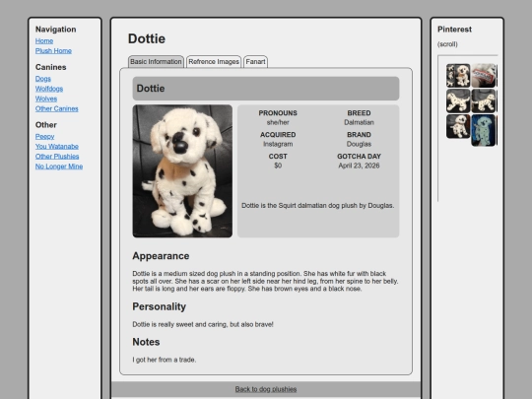Image resolution: width=532 pixels, height=399 pixels.
Task: Open No Longer Mine link
Action: 59,166
